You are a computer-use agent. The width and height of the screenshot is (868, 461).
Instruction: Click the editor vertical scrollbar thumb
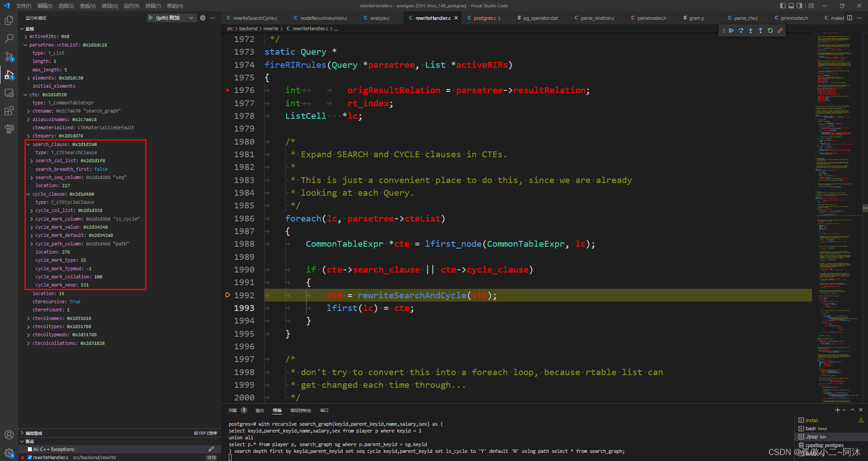(865, 208)
